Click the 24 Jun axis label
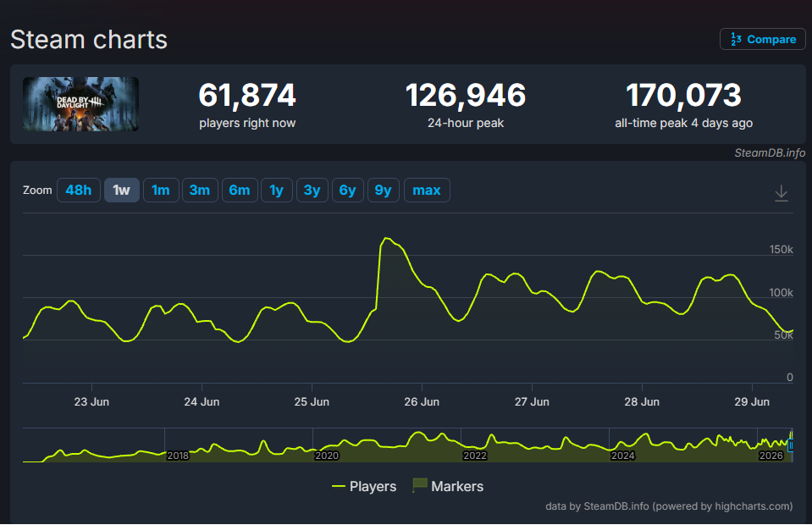Image resolution: width=812 pixels, height=525 pixels. coord(202,401)
